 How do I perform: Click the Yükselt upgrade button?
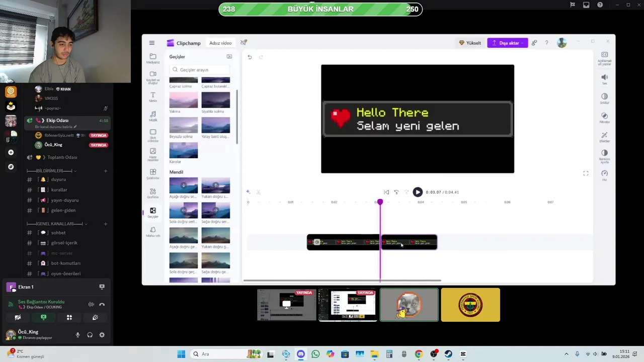tap(470, 43)
